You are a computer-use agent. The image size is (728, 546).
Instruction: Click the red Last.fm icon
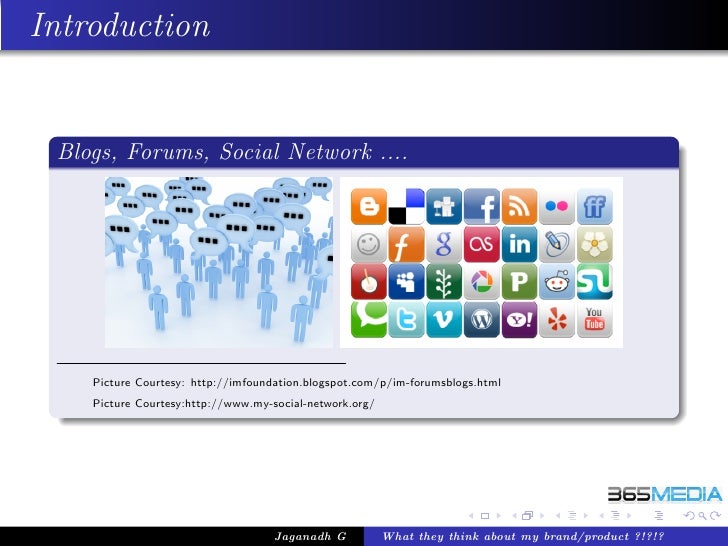(x=482, y=244)
